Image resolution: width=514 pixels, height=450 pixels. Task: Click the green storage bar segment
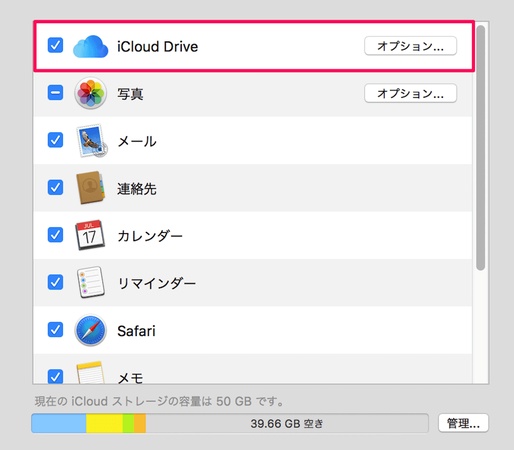(x=128, y=423)
